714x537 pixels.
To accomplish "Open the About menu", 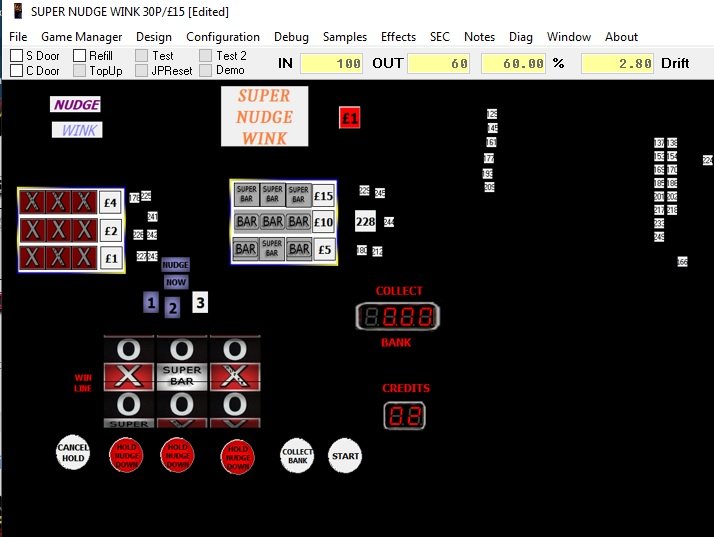I will [x=621, y=37].
